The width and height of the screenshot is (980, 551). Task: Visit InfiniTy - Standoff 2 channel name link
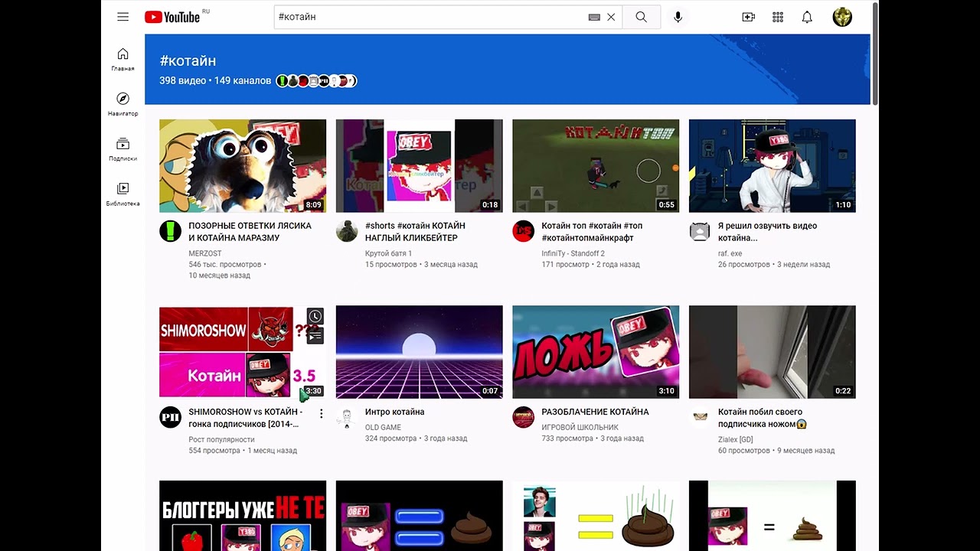(x=573, y=253)
